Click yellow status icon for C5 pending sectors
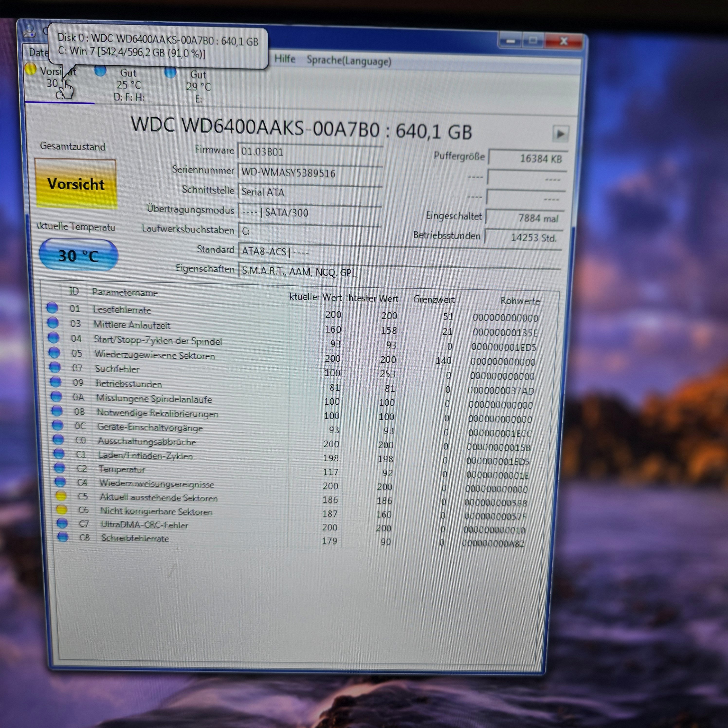This screenshot has width=728, height=728. click(61, 496)
